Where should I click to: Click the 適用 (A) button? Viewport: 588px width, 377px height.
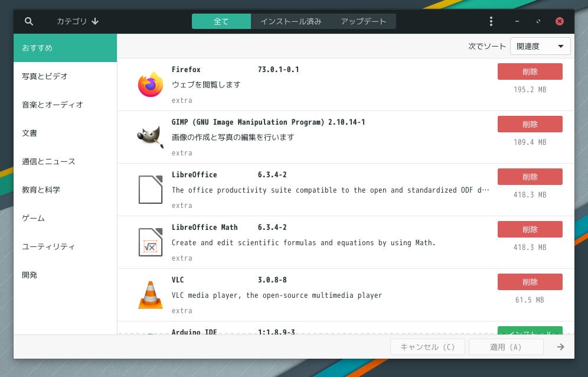click(506, 347)
